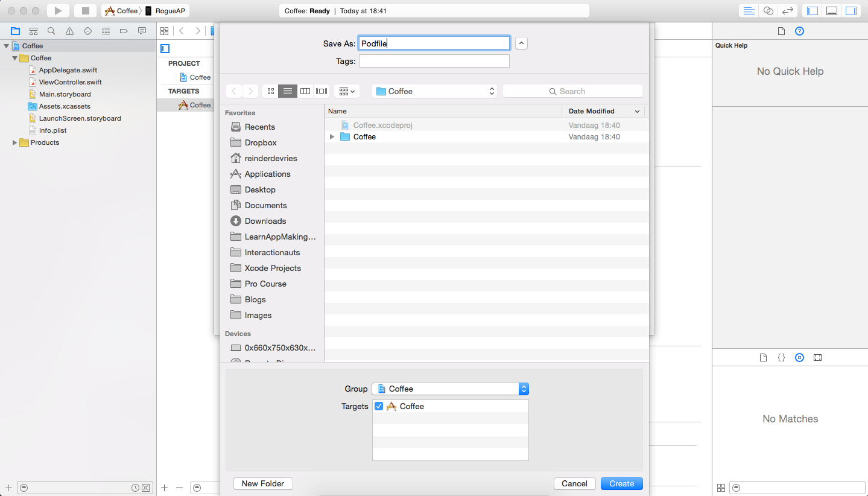Switch to the Assistant editor icon
The width and height of the screenshot is (868, 496).
pos(768,11)
